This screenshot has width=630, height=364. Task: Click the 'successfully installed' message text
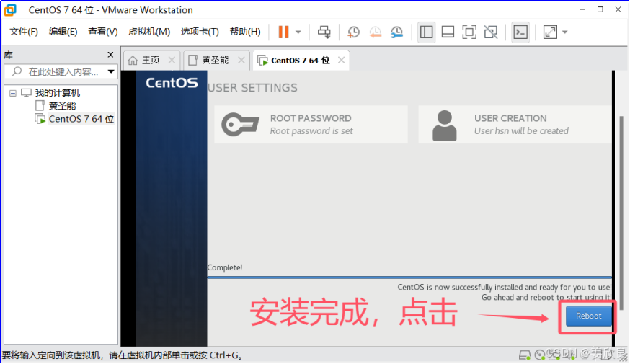(505, 288)
